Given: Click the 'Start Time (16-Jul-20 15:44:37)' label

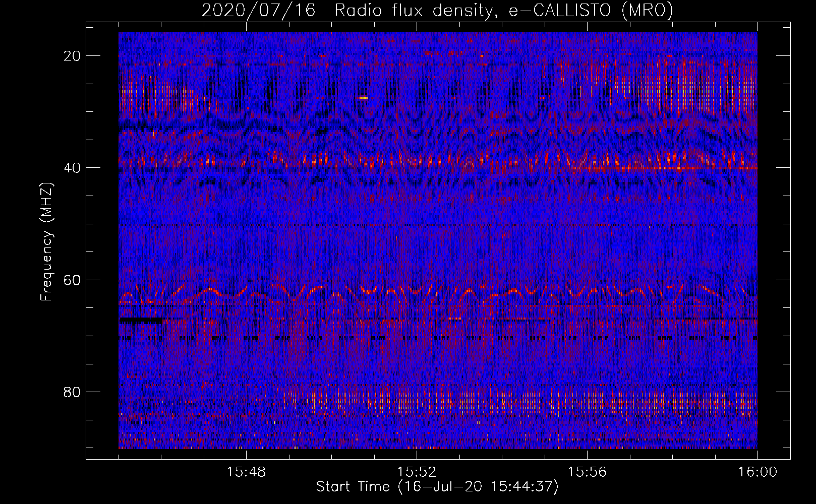Looking at the screenshot, I should [x=437, y=487].
